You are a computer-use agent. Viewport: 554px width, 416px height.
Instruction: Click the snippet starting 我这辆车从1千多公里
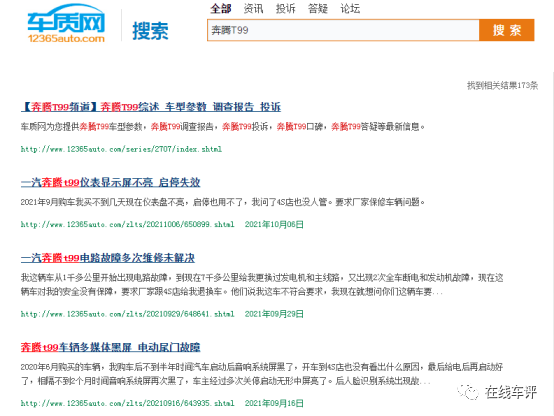click(x=262, y=285)
